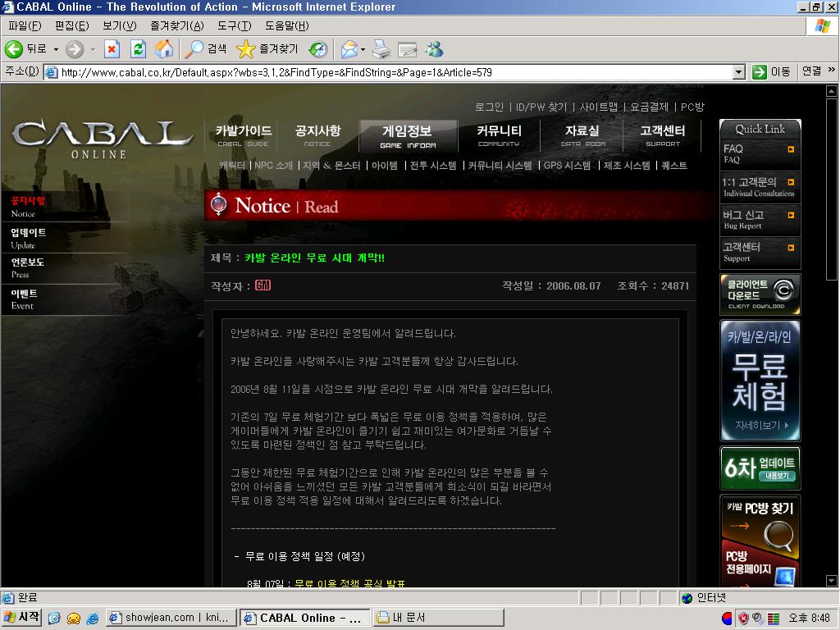This screenshot has width=840, height=630.
Task: Click the vertical scrollbar down arrow
Action: click(x=832, y=581)
